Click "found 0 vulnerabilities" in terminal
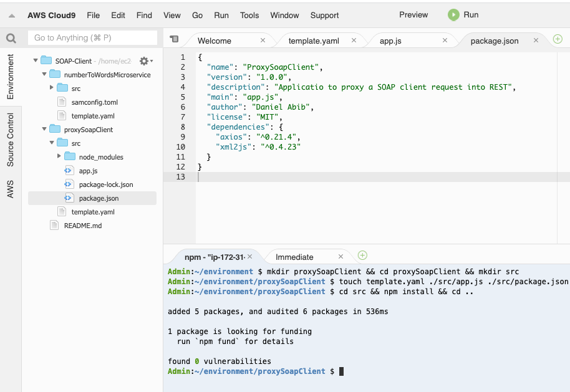 (x=220, y=361)
